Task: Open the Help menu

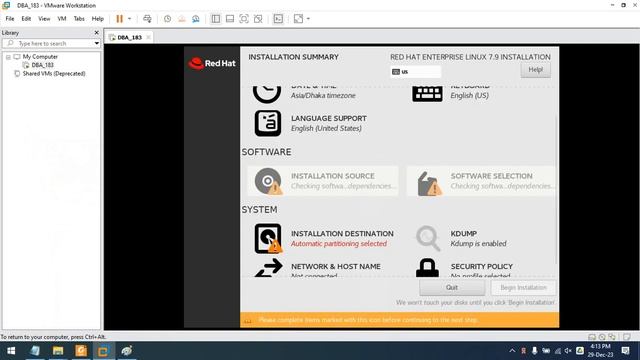Action: [98, 19]
